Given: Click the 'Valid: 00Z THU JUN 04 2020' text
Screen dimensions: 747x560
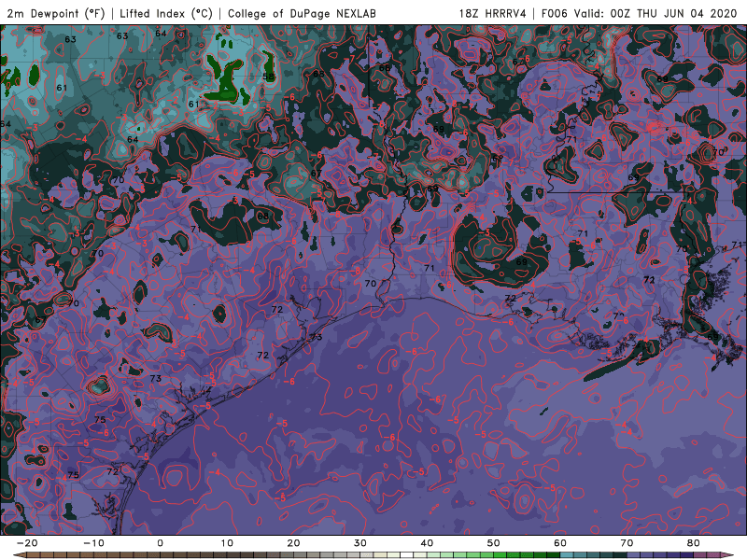Looking at the screenshot, I should (655, 13).
